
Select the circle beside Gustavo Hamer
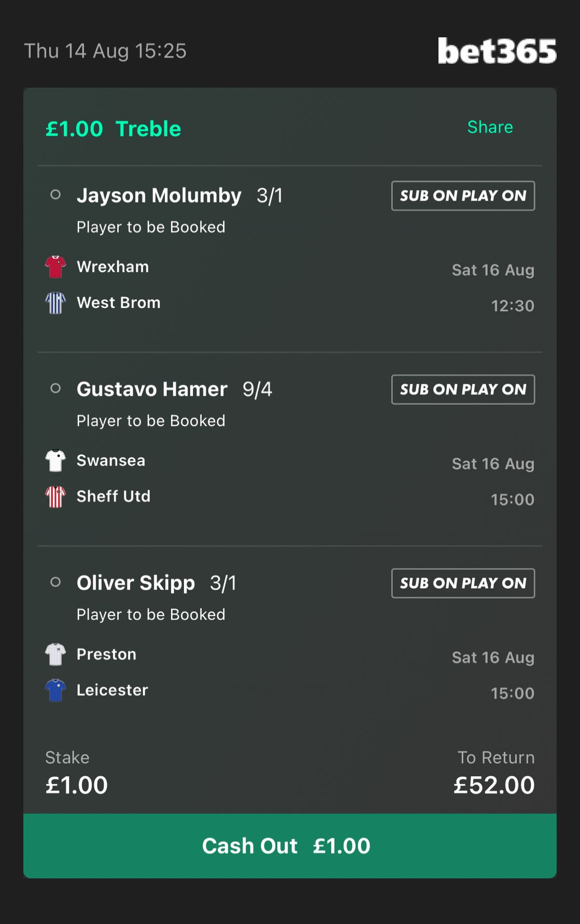click(x=55, y=388)
